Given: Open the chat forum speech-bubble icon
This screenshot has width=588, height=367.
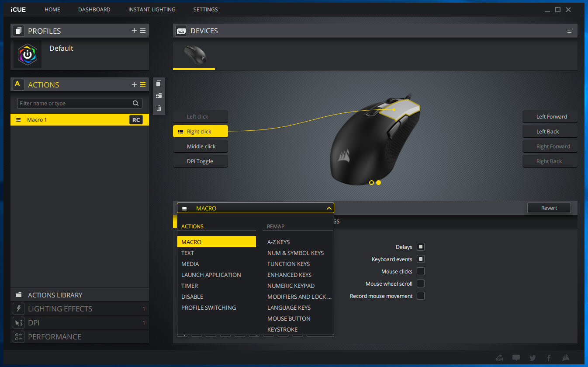Looking at the screenshot, I should tap(516, 358).
